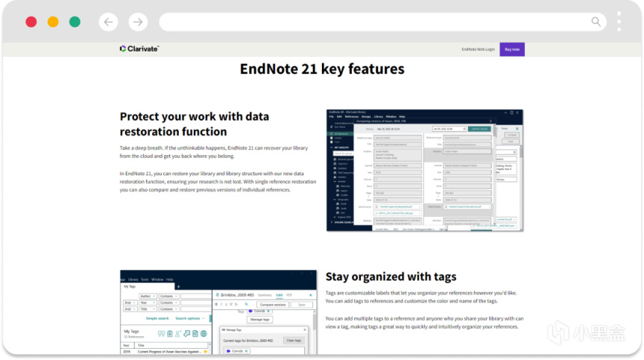Open the browser three-dot menu
The width and height of the screenshot is (644, 360).
pyautogui.click(x=619, y=22)
